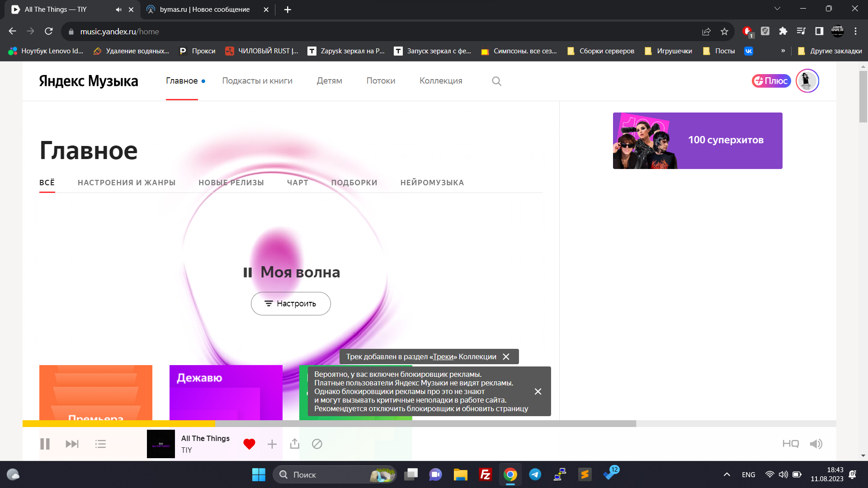Add track to playlist with plus icon

[x=272, y=444]
